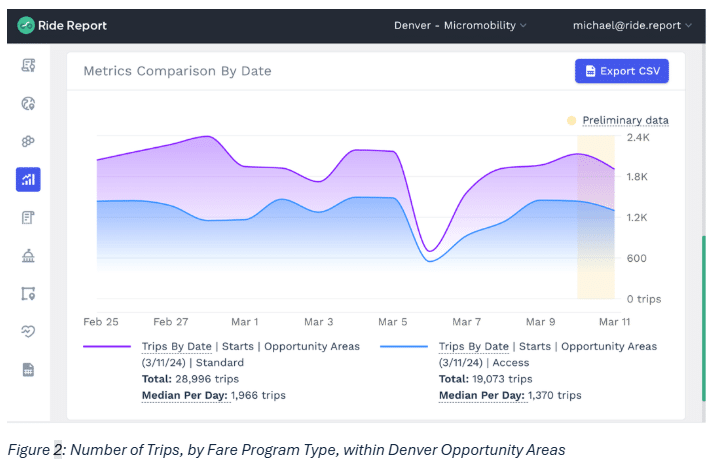Screen dimensions: 717x460
Task: Open the globe-shaped sidebar icon
Action: [x=29, y=103]
